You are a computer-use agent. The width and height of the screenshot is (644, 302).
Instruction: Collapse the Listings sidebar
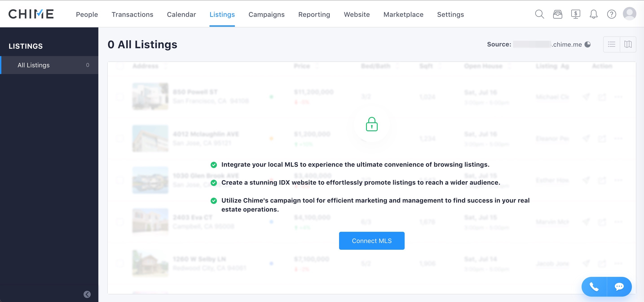[x=87, y=294]
